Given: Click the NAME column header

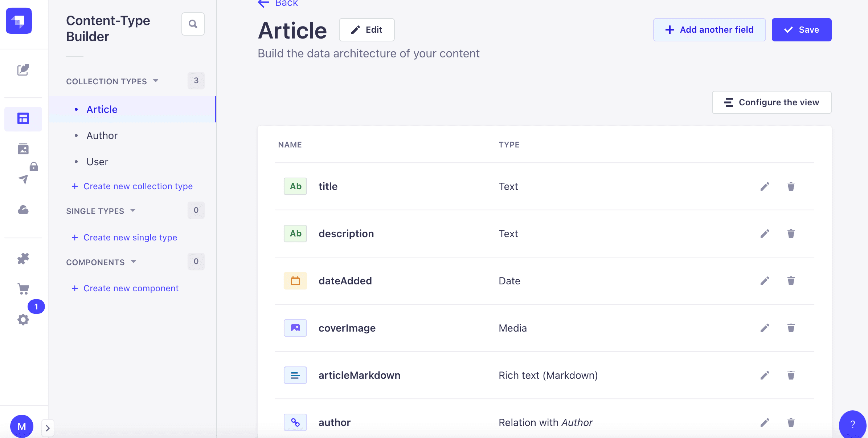Looking at the screenshot, I should 290,145.
